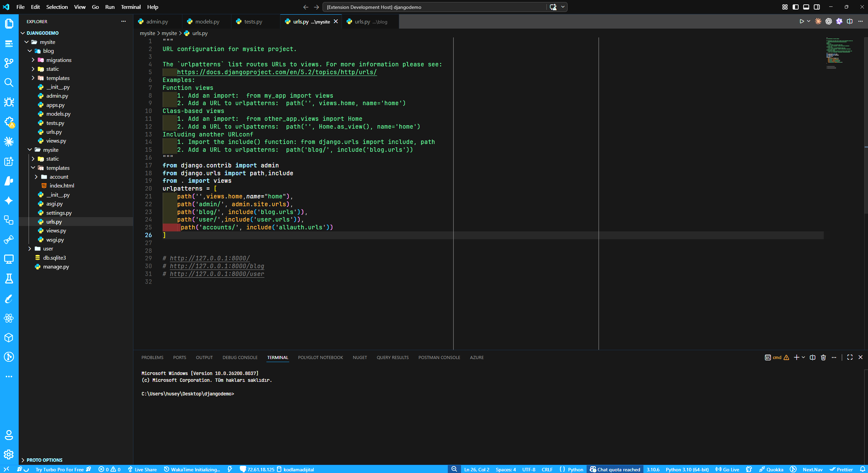The width and height of the screenshot is (868, 473).
Task: Open the Django docs link in code
Action: 276,72
